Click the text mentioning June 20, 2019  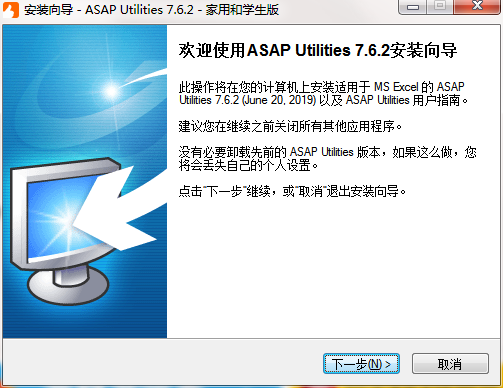323,94
